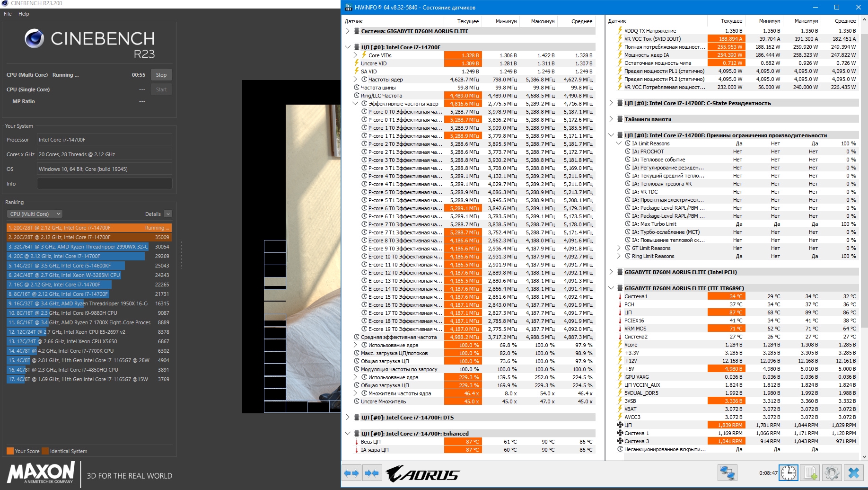Open the Cinebench File menu
Viewport: 868px width, 490px height.
point(8,14)
